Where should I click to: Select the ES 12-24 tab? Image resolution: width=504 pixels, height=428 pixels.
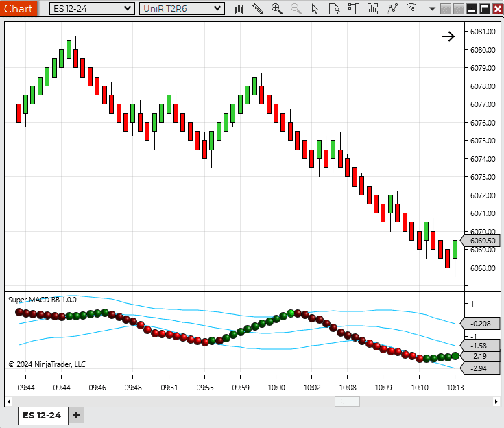coord(42,415)
